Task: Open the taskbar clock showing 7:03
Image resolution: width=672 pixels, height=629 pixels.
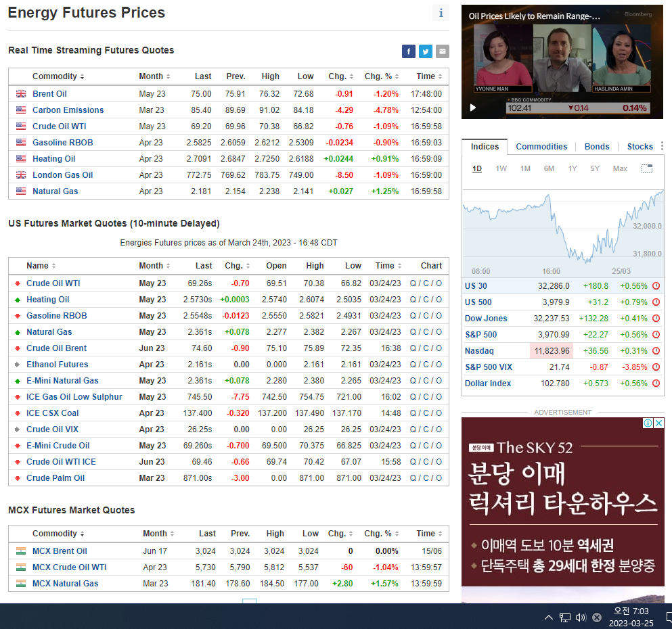Action: tap(631, 617)
